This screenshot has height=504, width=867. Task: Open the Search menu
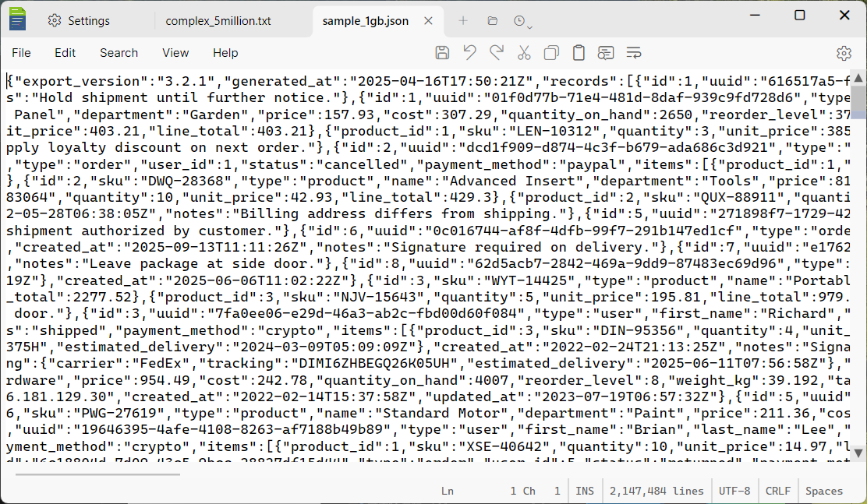pyautogui.click(x=119, y=52)
